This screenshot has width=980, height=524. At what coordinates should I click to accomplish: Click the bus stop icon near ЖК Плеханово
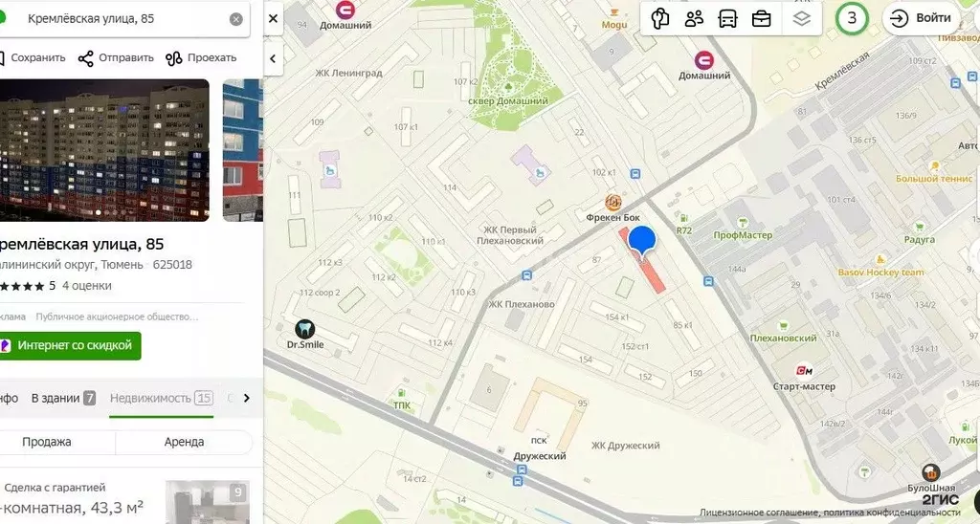point(527,275)
